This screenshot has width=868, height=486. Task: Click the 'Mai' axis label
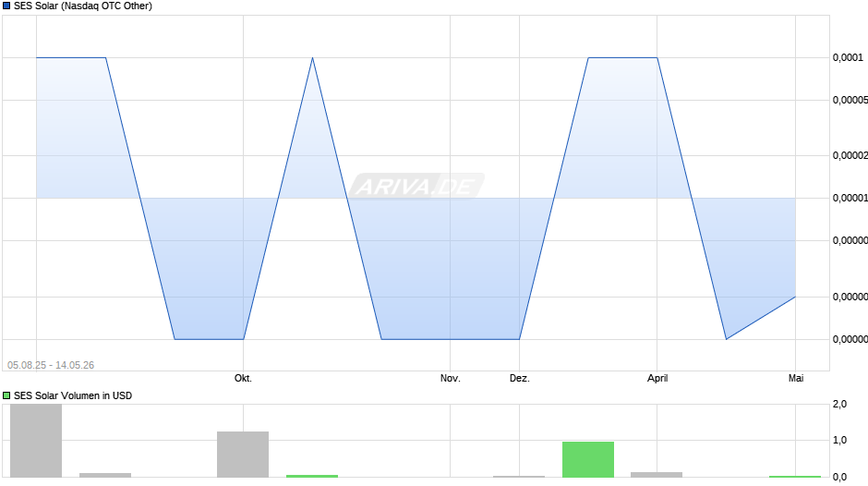[x=795, y=378]
